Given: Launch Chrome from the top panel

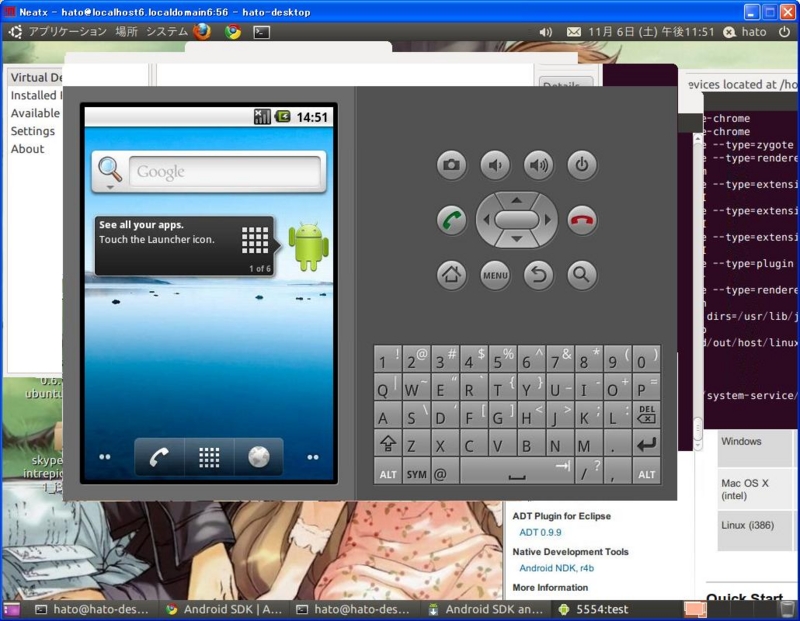Looking at the screenshot, I should tap(233, 32).
